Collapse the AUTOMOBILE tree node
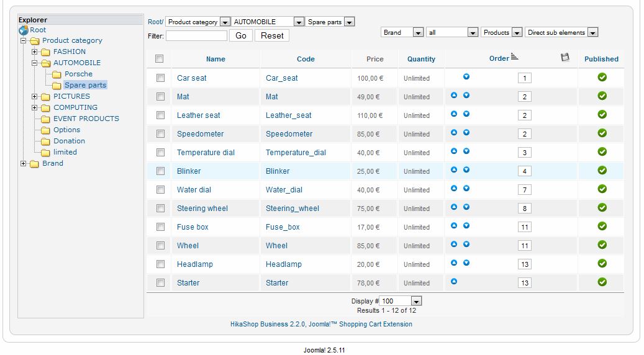 [x=35, y=63]
